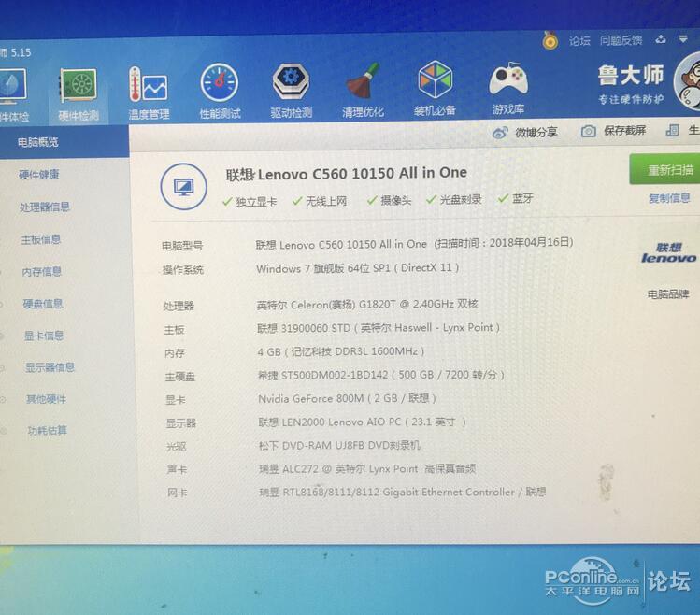
Task: Select 硬盘信息 in the sidebar
Action: [x=43, y=304]
